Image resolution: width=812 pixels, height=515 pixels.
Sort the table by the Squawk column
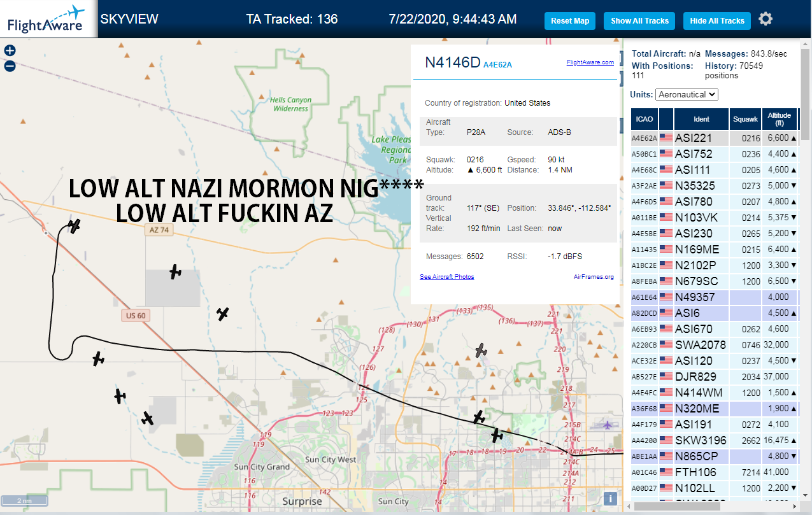click(x=745, y=119)
